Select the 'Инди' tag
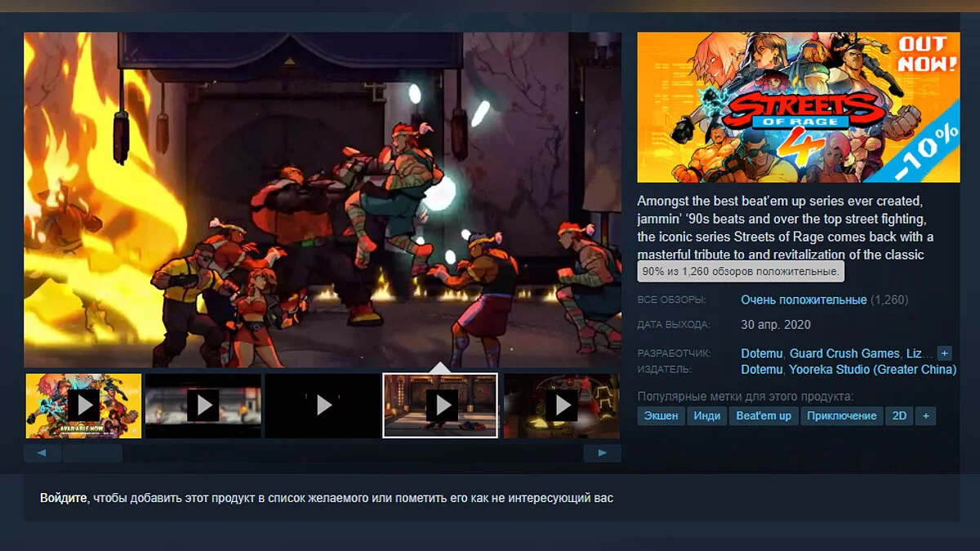The image size is (980, 551). tap(707, 415)
